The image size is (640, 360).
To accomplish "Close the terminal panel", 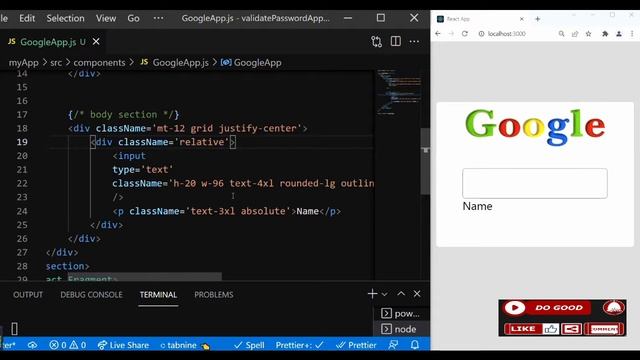I will point(417,293).
